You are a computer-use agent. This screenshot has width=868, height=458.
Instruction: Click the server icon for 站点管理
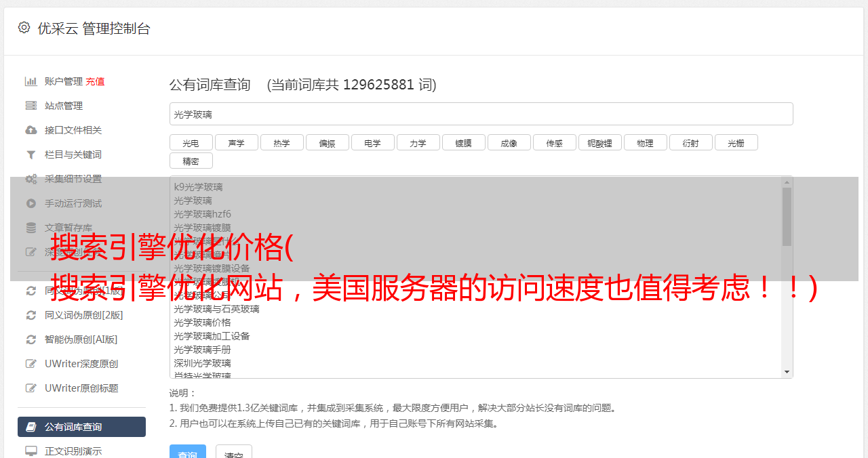[x=31, y=106]
